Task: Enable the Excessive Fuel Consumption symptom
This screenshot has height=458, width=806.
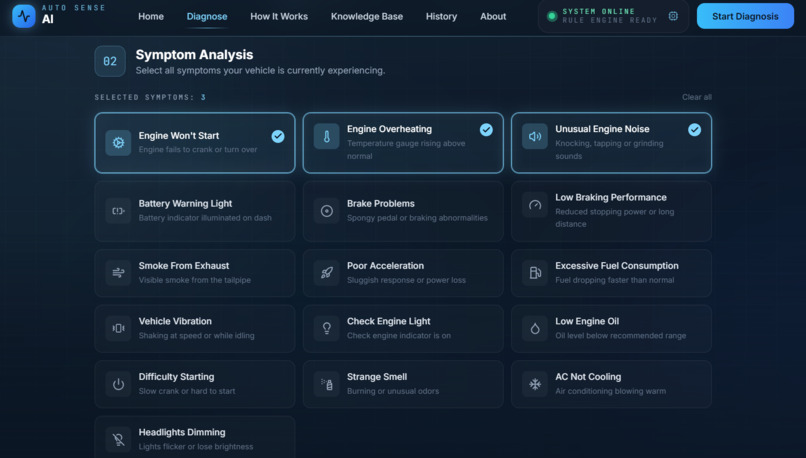Action: [611, 273]
